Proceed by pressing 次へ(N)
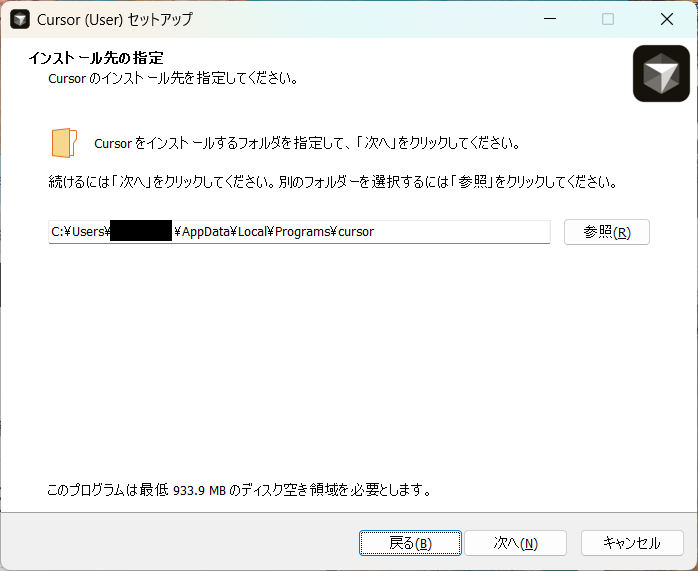The height and width of the screenshot is (571, 698). coord(516,543)
